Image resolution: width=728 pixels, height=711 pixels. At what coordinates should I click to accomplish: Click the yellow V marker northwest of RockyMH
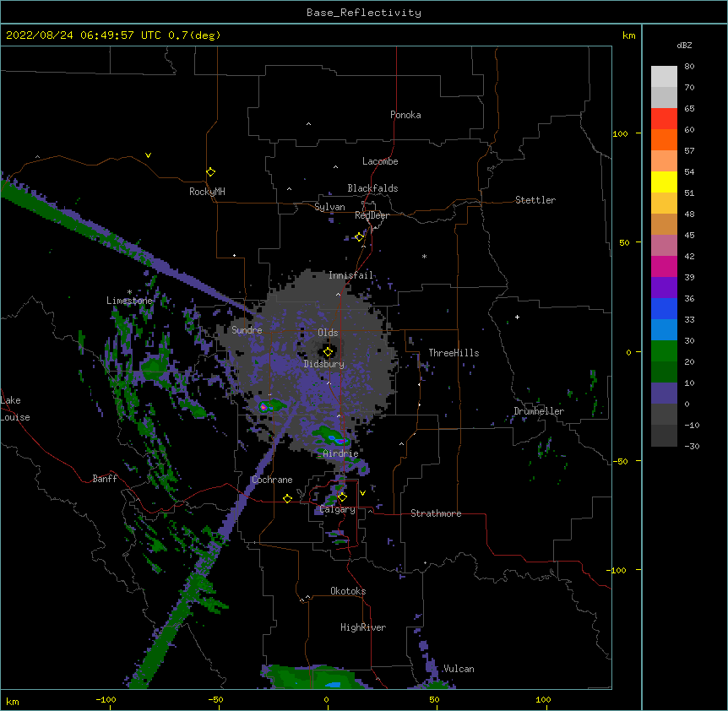(148, 155)
